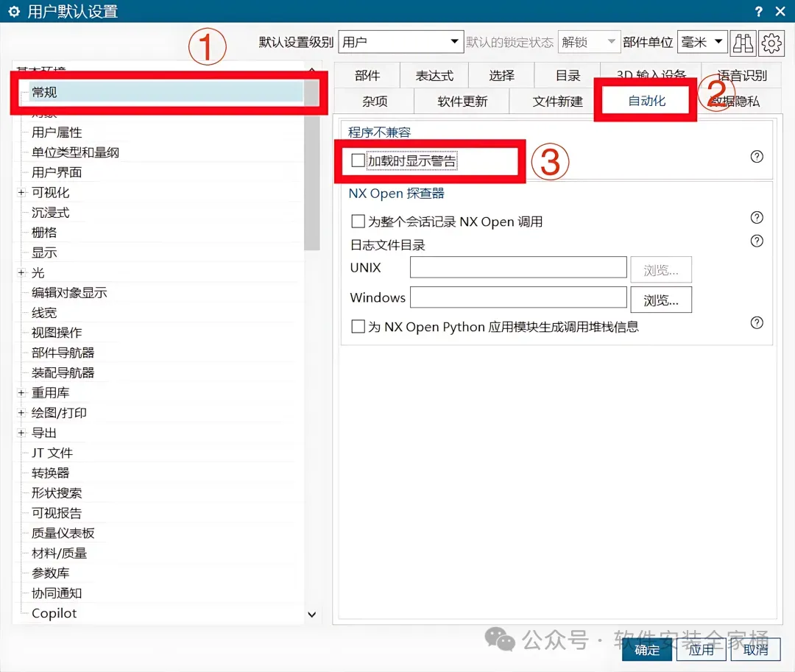This screenshot has width=795, height=672.
Task: Select JT 文件 in the tree
Action: 52,453
